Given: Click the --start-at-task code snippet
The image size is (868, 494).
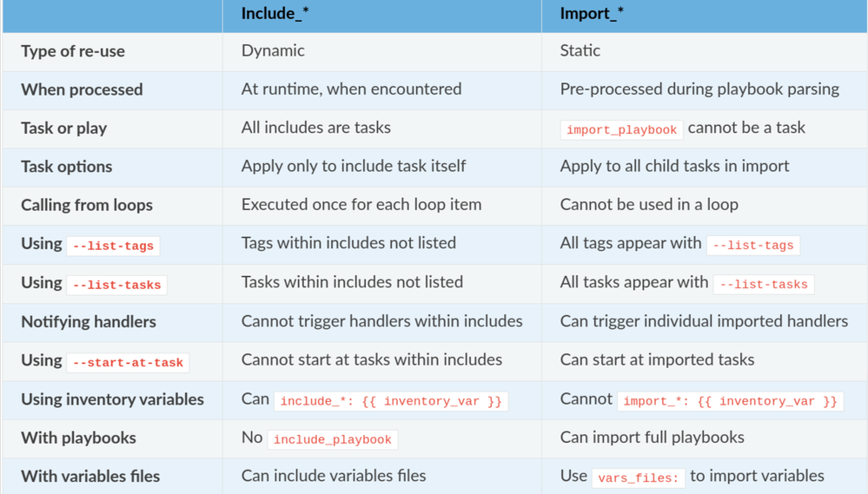Looking at the screenshot, I should point(128,362).
